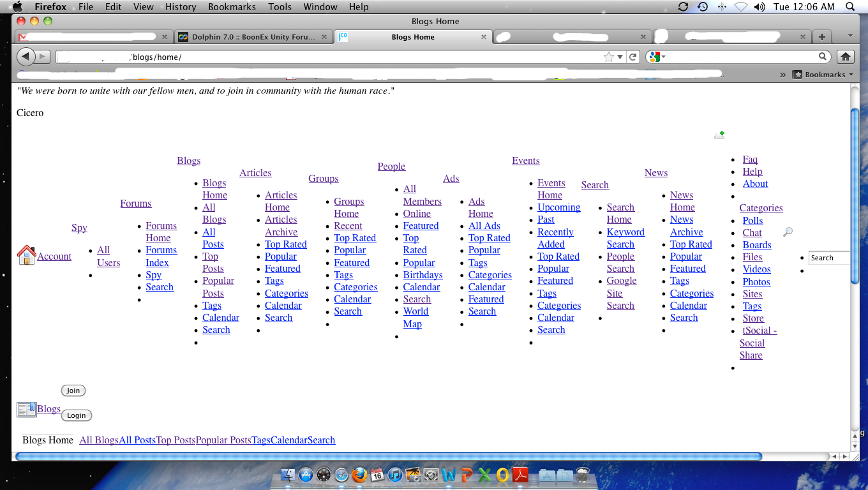Click into the site Search text field
The width and height of the screenshot is (868, 490).
click(x=829, y=258)
